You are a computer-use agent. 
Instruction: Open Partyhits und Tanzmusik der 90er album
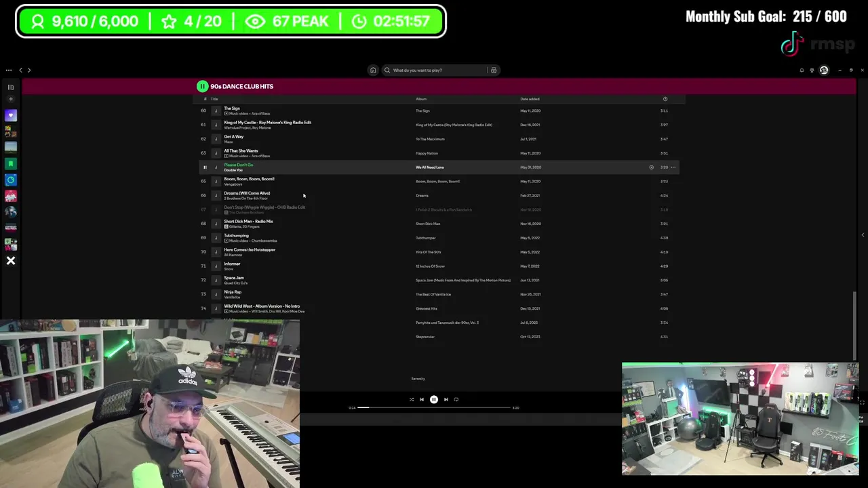click(447, 323)
